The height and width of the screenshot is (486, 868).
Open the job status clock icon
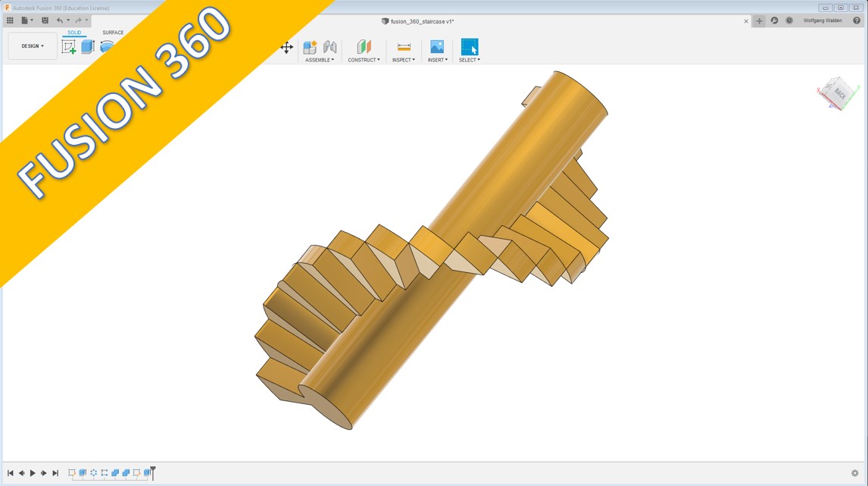(788, 20)
